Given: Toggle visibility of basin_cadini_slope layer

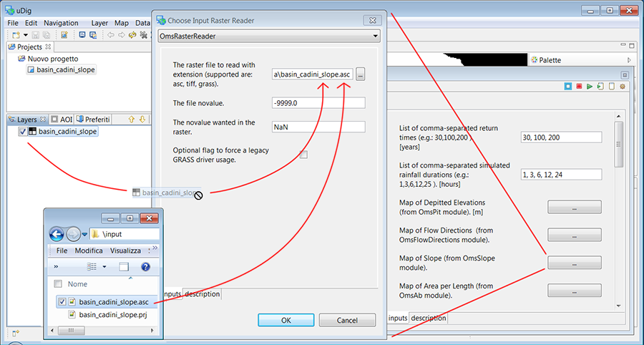Looking at the screenshot, I should [23, 132].
